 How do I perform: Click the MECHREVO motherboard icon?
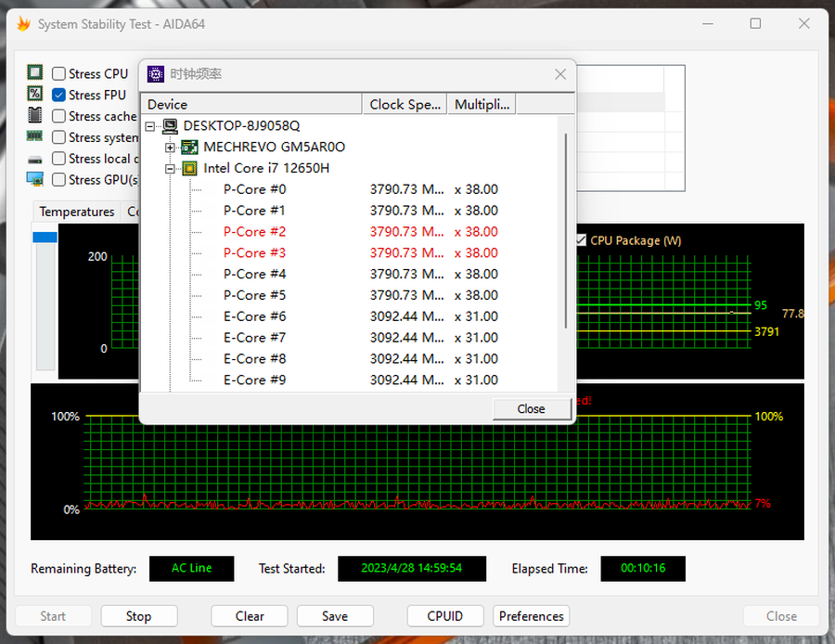[189, 147]
